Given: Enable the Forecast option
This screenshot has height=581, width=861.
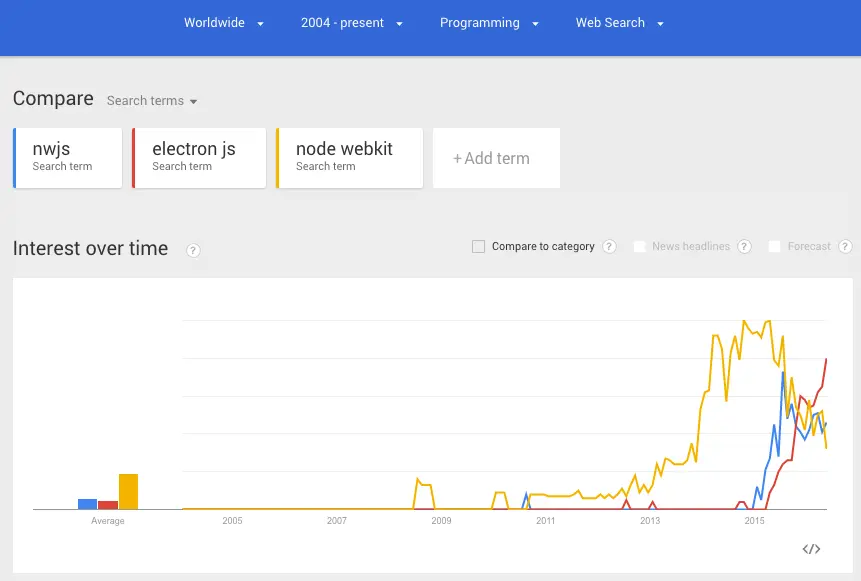Looking at the screenshot, I should (x=775, y=246).
